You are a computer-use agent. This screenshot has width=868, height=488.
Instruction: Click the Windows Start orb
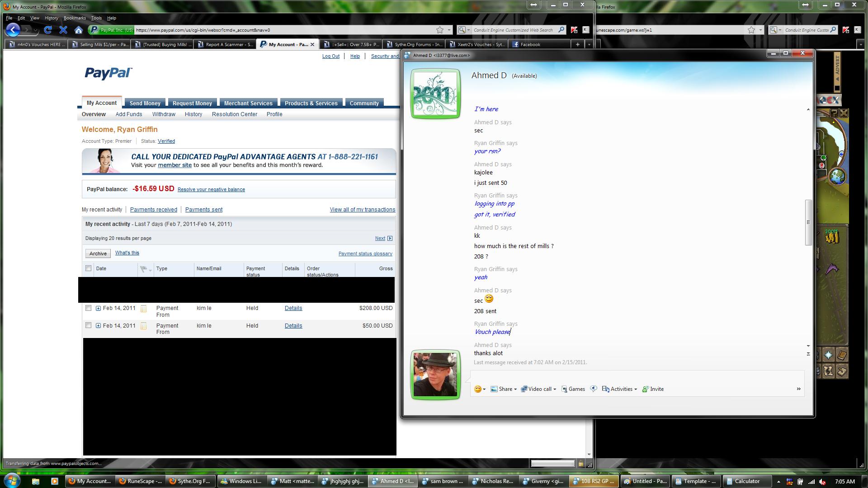tap(12, 481)
